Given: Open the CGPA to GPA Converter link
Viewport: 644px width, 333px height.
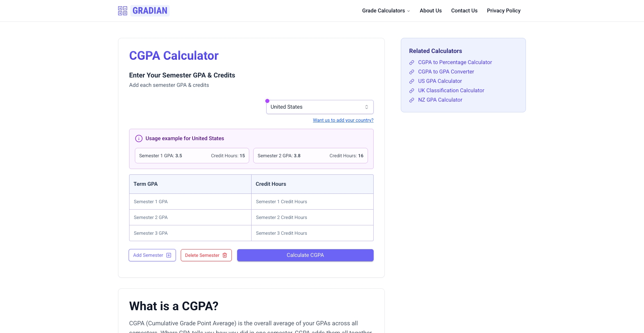Looking at the screenshot, I should pyautogui.click(x=446, y=71).
